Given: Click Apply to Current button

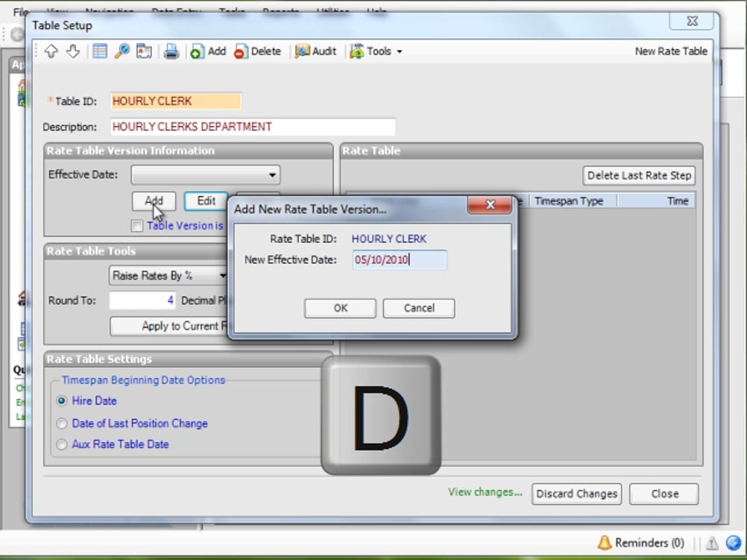Looking at the screenshot, I should click(x=169, y=326).
